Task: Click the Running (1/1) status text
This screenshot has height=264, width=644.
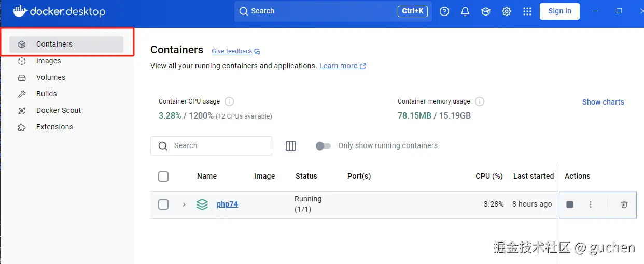Action: (x=308, y=204)
